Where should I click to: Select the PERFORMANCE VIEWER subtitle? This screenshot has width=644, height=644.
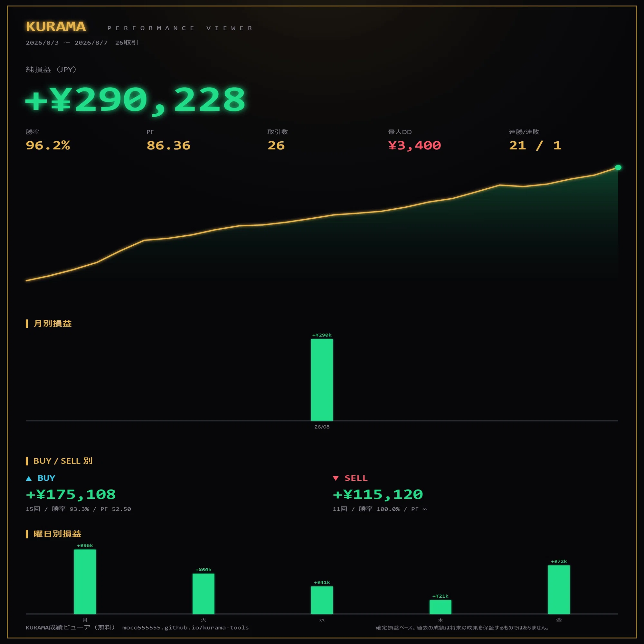click(x=180, y=28)
